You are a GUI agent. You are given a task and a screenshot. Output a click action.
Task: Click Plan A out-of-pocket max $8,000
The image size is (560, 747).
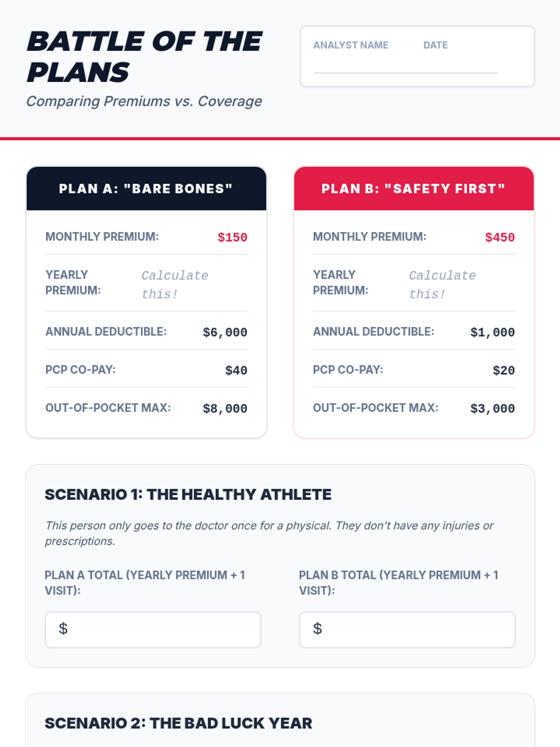[225, 409]
